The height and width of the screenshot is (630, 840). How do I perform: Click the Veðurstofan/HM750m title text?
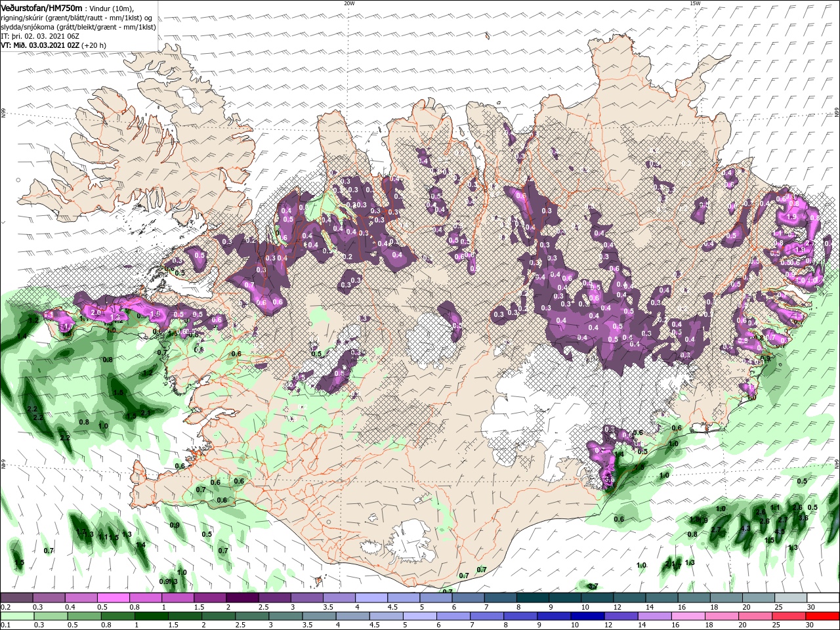41,7
